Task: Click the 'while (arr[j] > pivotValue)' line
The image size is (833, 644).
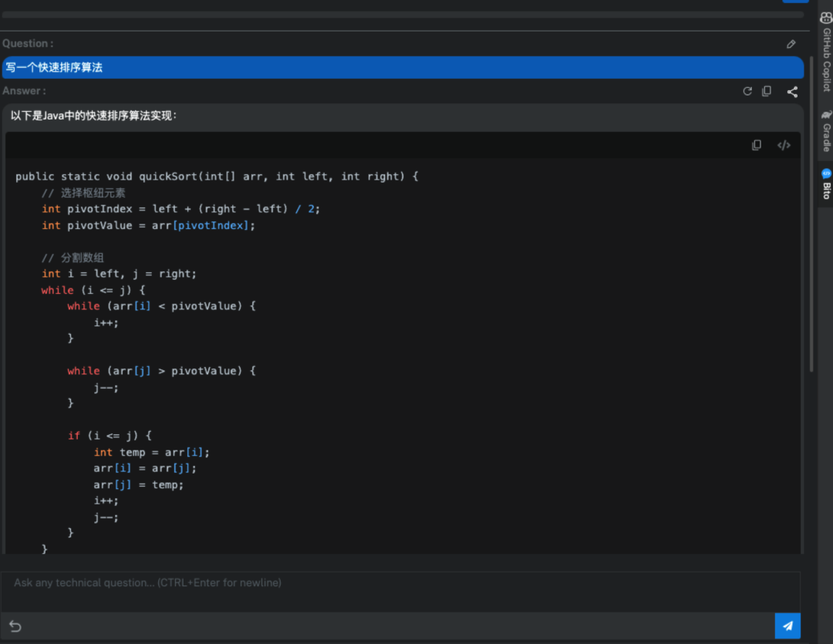Action: pos(161,371)
